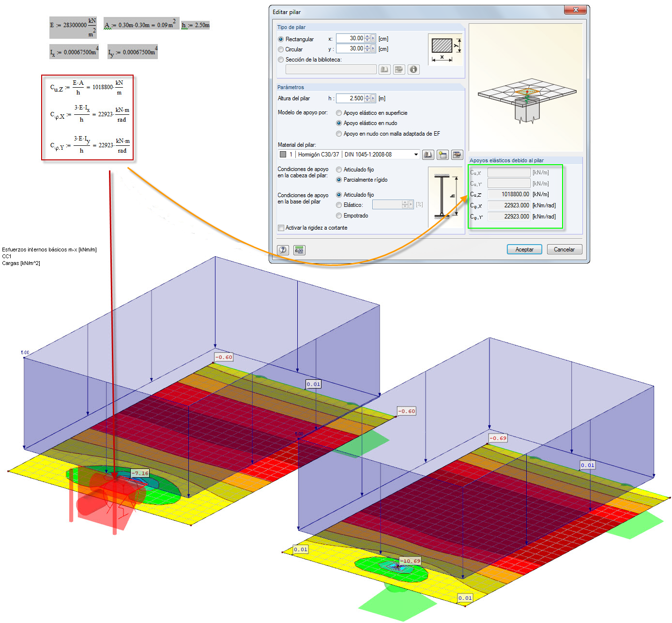Image resolution: width=672 pixels, height=623 pixels.
Task: Open the x dimension value list arrow
Action: [373, 38]
